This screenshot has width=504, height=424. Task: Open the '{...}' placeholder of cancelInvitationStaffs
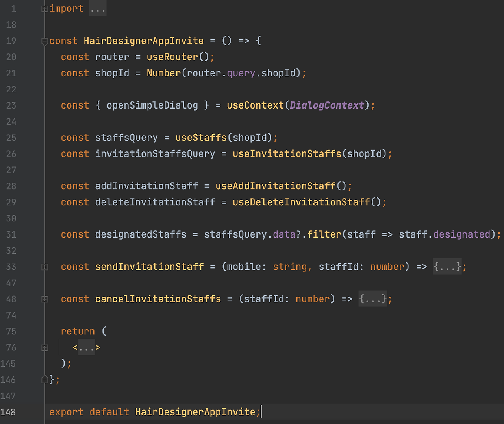[x=373, y=299]
